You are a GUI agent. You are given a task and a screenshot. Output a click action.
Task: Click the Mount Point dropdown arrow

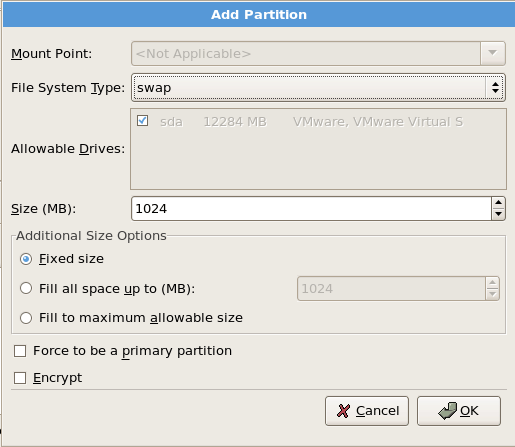tap(493, 53)
